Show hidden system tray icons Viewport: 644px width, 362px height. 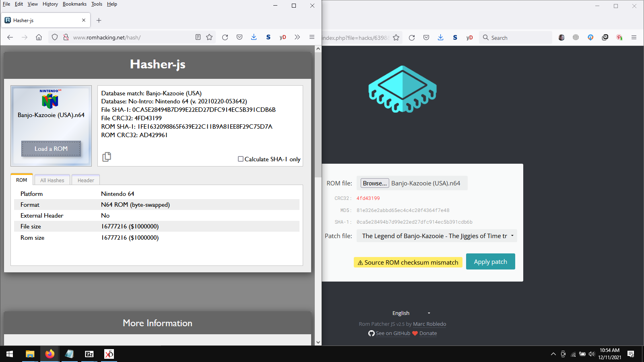point(553,354)
